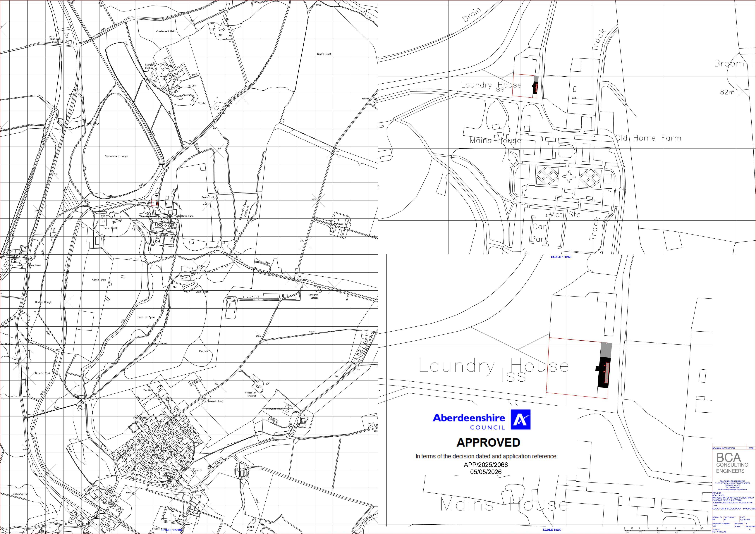
Task: Click the 'Haddo Haugh' map label
Action: click(x=43, y=302)
